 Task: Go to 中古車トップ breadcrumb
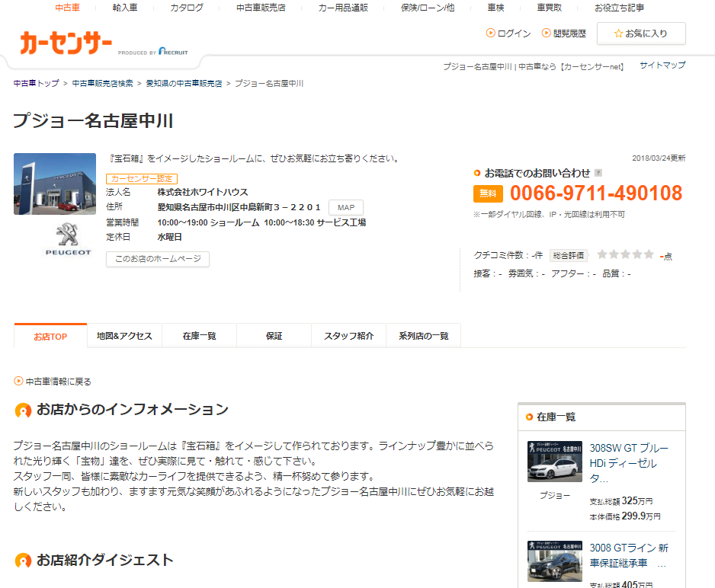pos(37,83)
